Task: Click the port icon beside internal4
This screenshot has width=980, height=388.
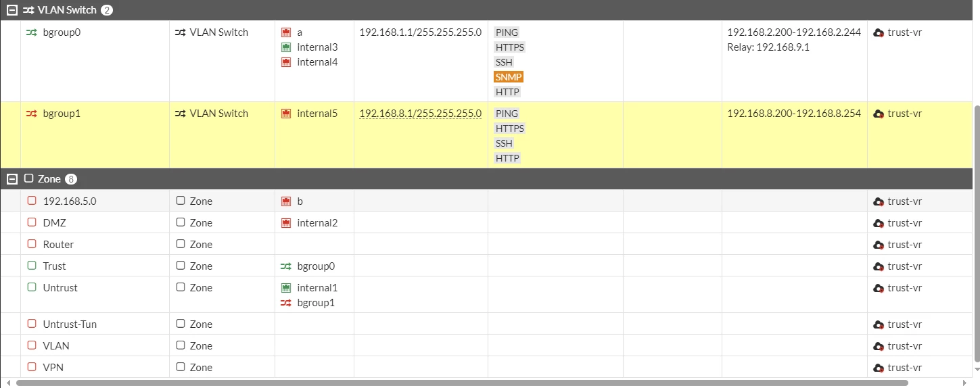Action: [285, 62]
